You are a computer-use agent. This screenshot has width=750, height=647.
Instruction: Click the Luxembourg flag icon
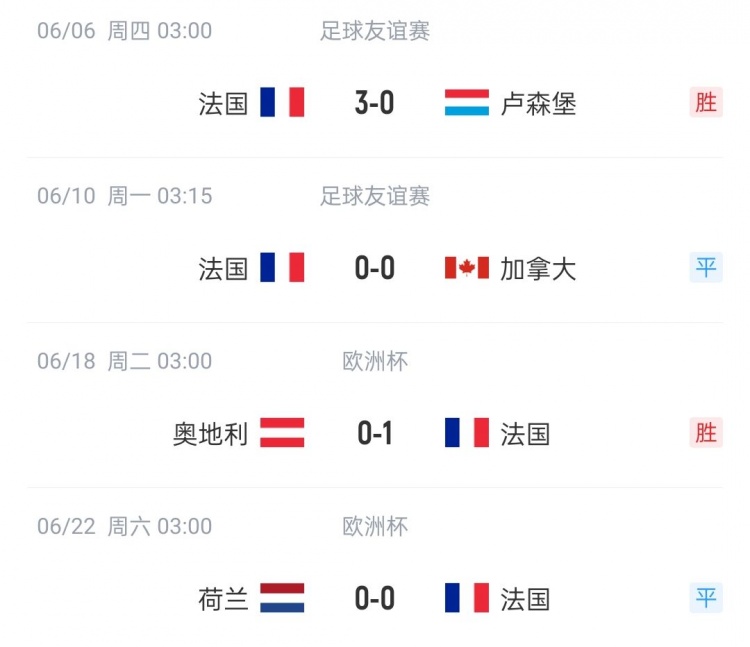[467, 103]
